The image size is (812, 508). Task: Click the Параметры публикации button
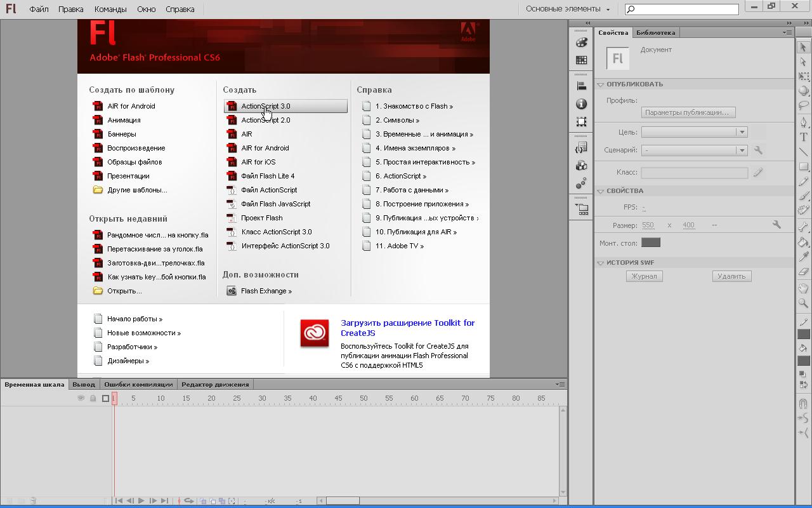click(688, 112)
